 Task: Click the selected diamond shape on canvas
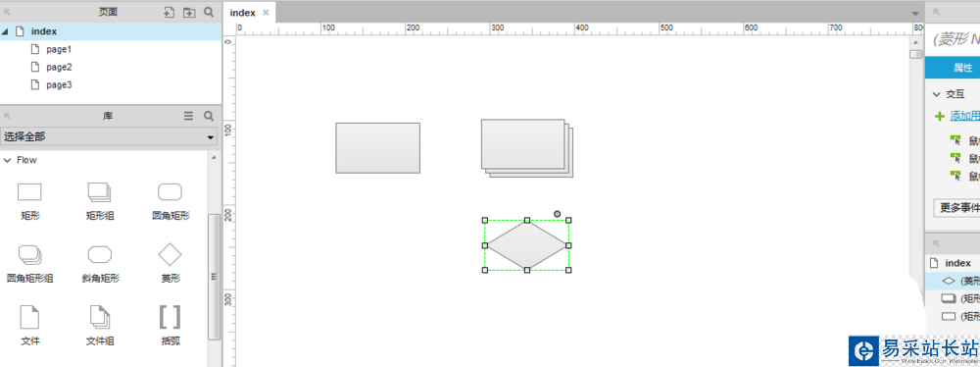tap(527, 245)
